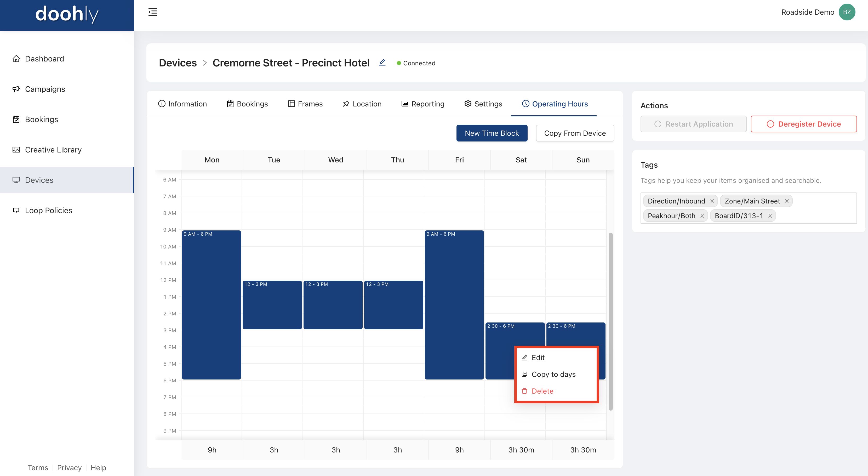Click the calendar's vertical scrollbar
This screenshot has height=476, width=868.
point(610,321)
